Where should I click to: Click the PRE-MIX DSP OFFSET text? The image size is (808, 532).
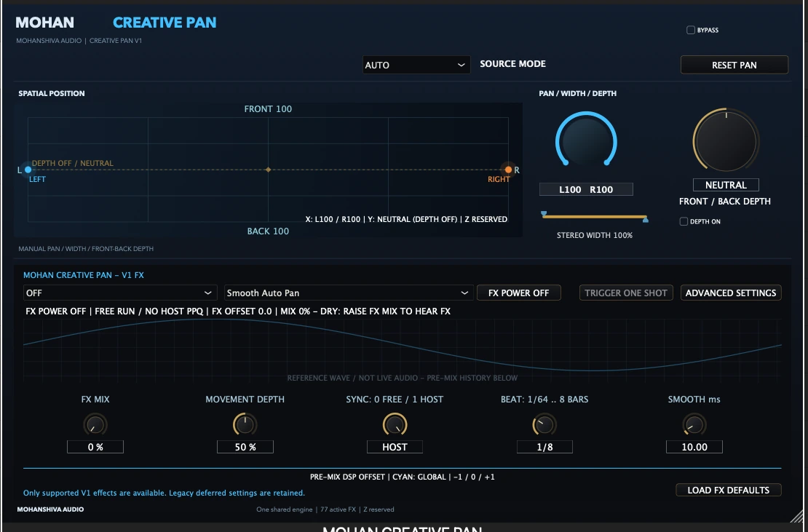tap(402, 477)
